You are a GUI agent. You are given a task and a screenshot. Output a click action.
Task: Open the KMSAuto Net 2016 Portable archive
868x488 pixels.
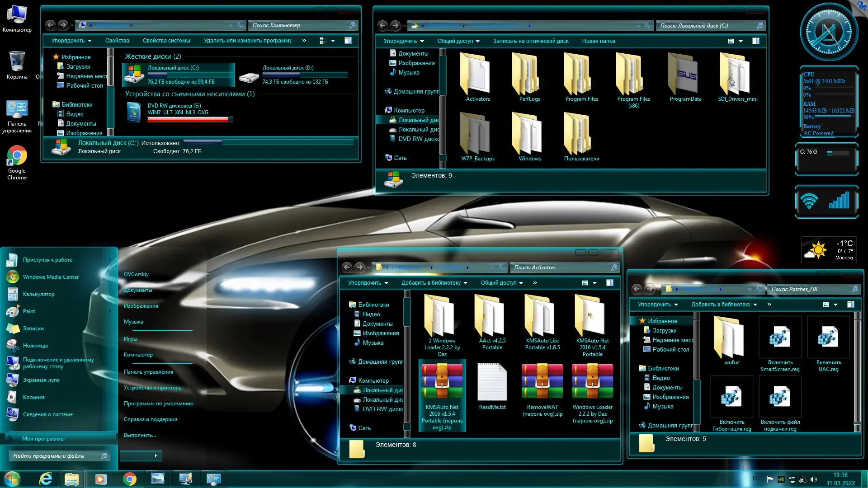[442, 382]
